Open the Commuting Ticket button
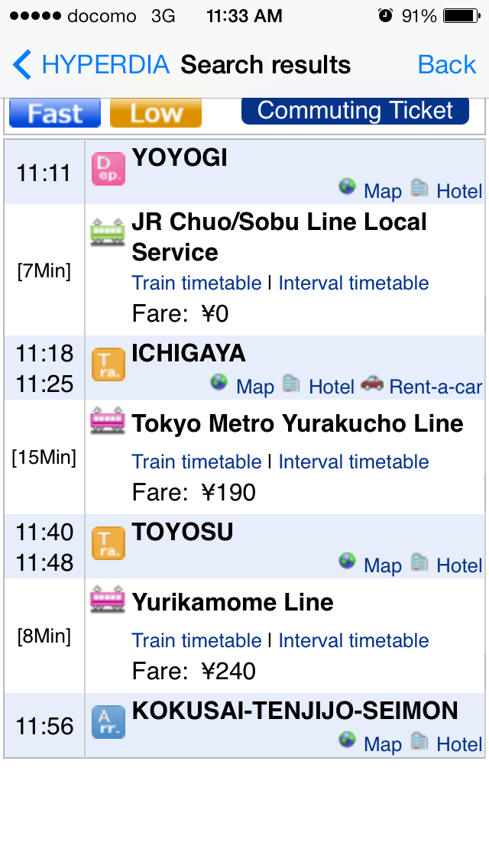This screenshot has height=868, width=489. click(355, 111)
